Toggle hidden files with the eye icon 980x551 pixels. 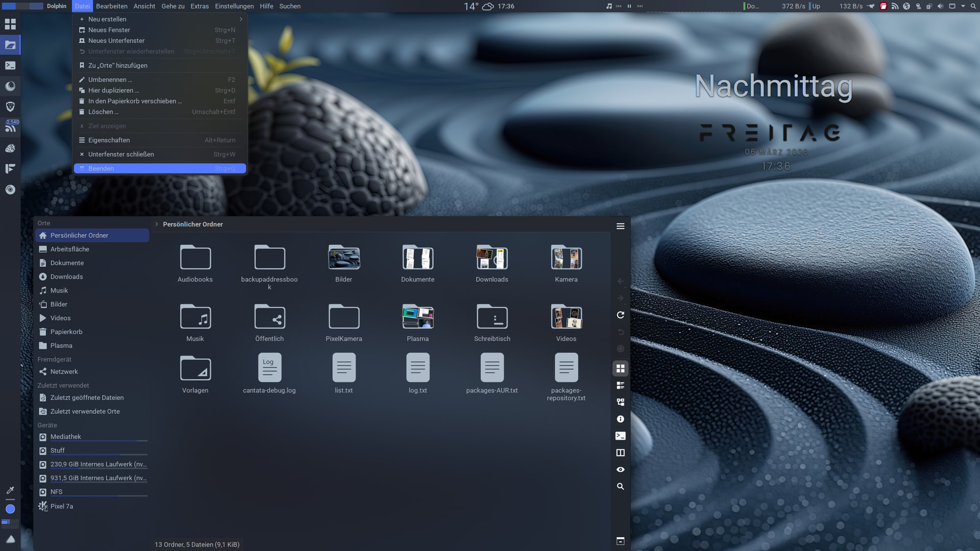click(x=620, y=469)
